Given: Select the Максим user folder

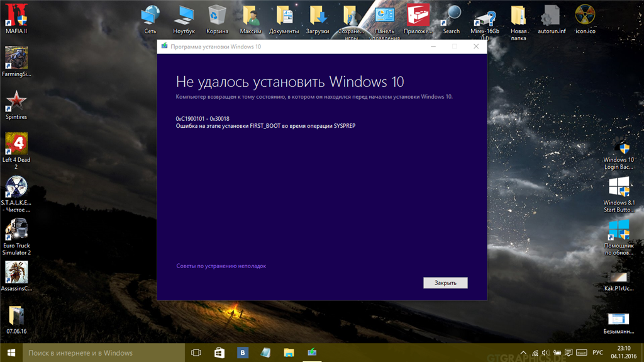Looking at the screenshot, I should point(250,19).
